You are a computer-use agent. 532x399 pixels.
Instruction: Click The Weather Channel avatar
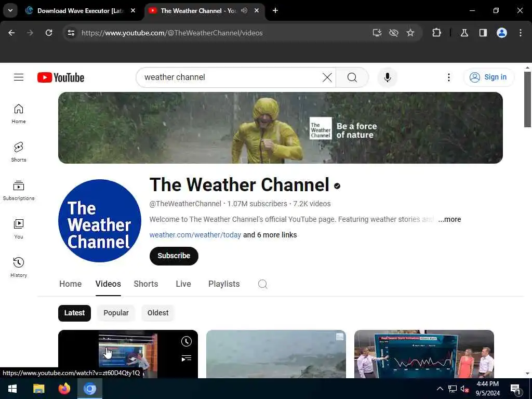click(x=100, y=220)
